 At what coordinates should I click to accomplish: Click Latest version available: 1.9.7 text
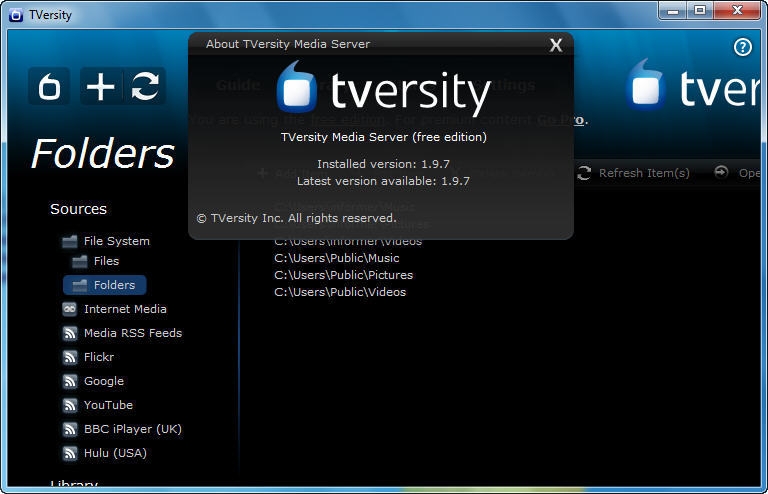(x=383, y=181)
